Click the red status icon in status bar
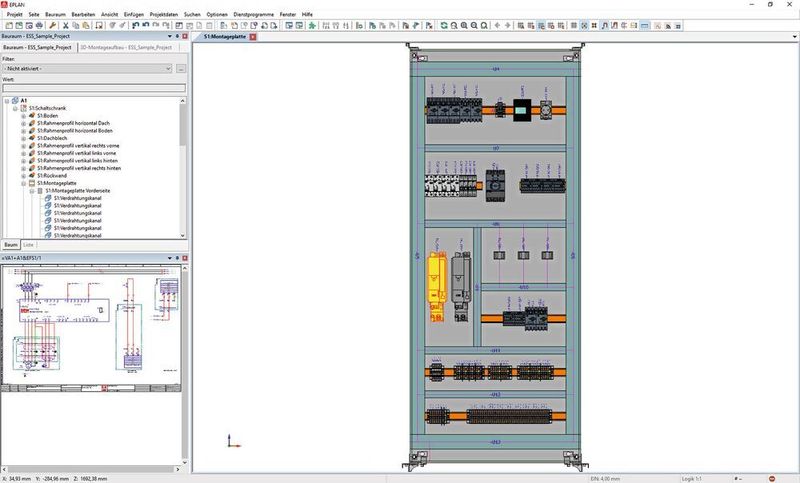 pos(772,479)
